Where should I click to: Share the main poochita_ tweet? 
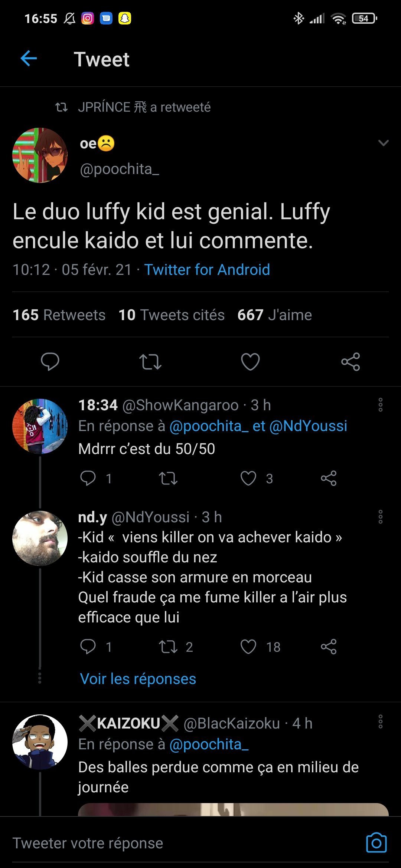pyautogui.click(x=351, y=362)
